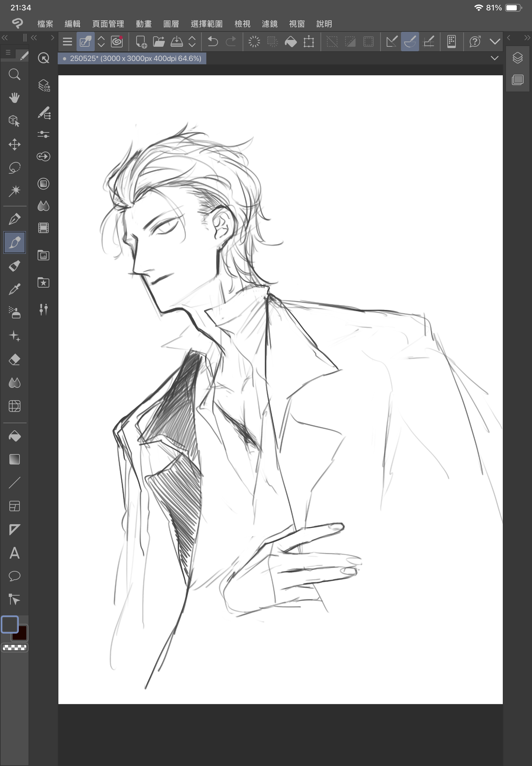Open the Tool Property sliders palette
Viewport: 532px width, 766px height.
coord(43,134)
